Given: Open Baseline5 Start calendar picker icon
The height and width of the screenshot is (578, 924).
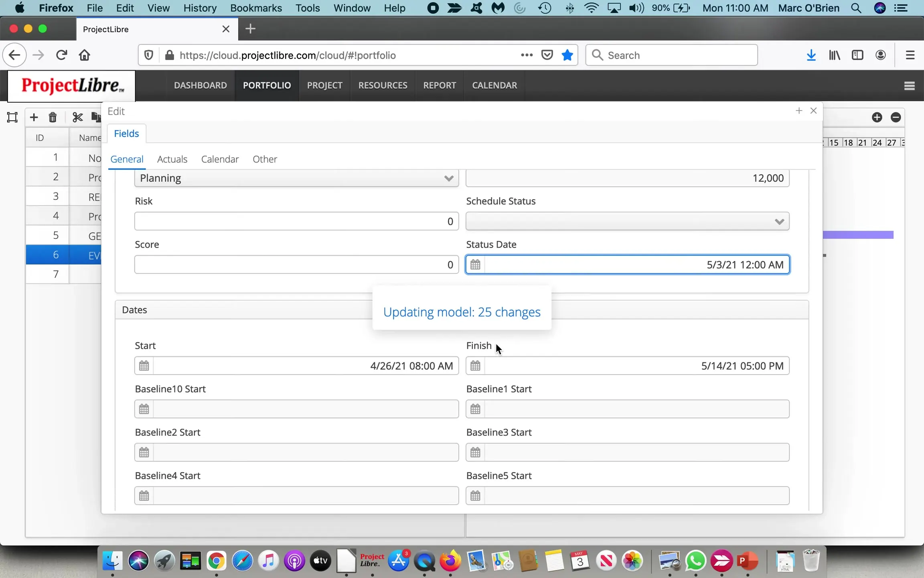Looking at the screenshot, I should coord(475,496).
